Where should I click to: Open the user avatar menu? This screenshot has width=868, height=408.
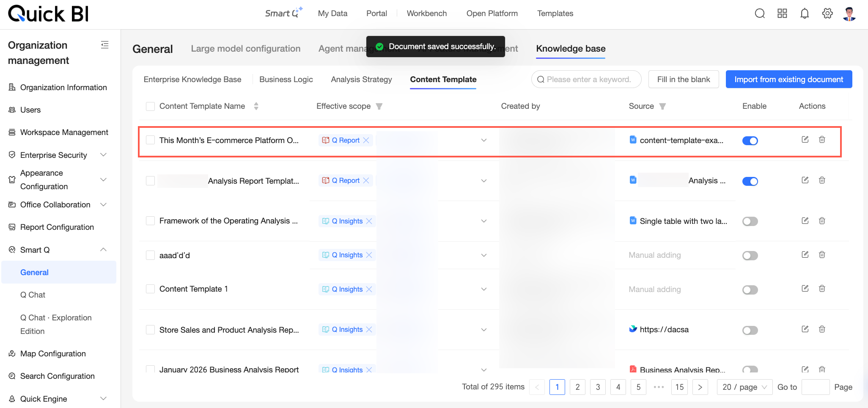point(849,14)
